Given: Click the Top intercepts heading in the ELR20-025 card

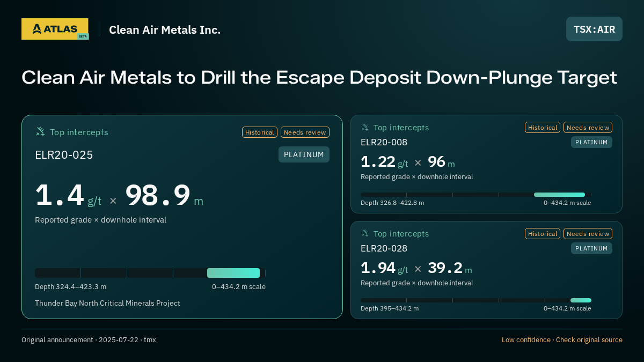Looking at the screenshot, I should 79,132.
